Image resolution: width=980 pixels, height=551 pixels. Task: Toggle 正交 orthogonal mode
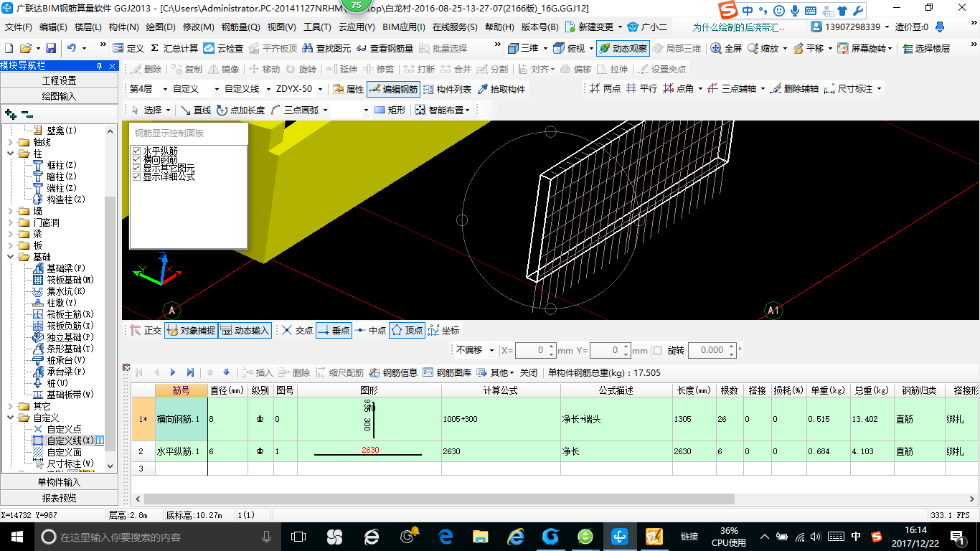pos(146,331)
